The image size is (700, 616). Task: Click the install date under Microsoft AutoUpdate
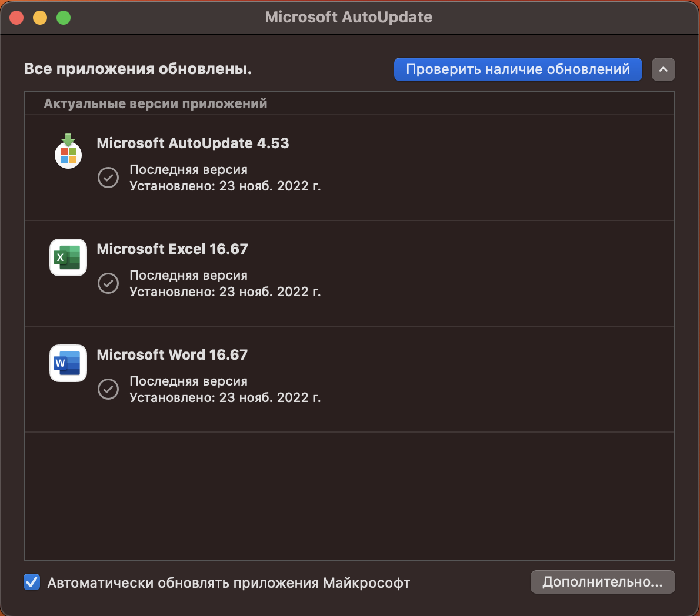click(x=225, y=186)
